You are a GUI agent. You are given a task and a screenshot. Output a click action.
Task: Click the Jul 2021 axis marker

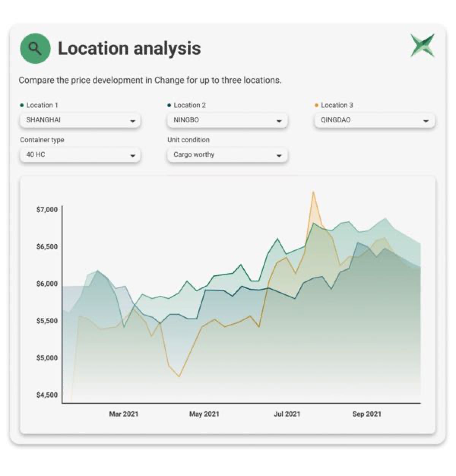(287, 414)
